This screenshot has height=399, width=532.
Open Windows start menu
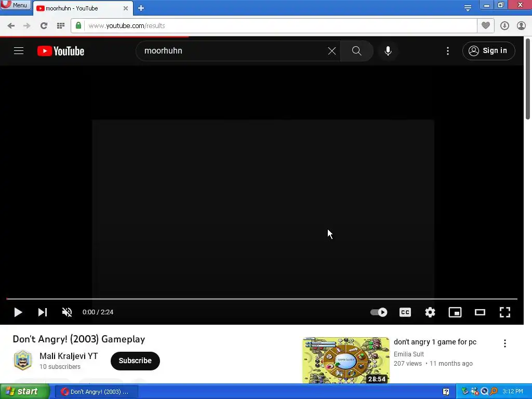pos(25,392)
